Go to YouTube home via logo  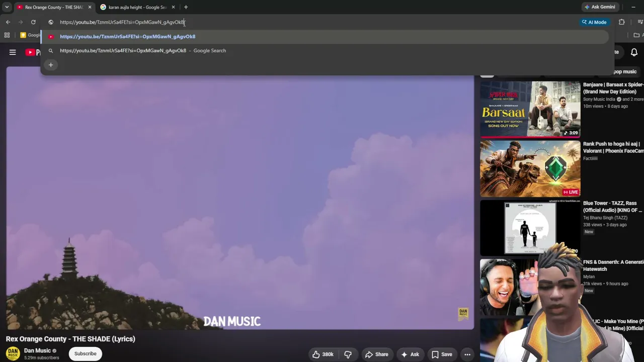(33, 52)
